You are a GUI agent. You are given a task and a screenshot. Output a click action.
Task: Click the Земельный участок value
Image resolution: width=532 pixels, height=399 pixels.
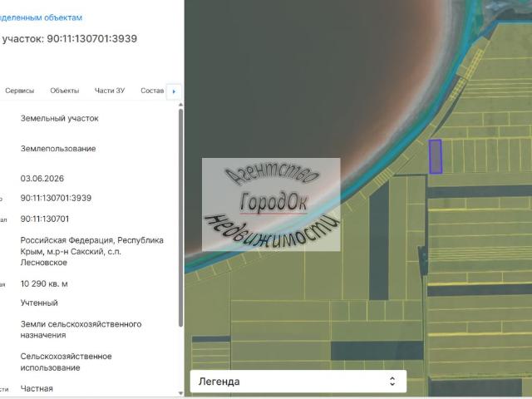pyautogui.click(x=59, y=118)
